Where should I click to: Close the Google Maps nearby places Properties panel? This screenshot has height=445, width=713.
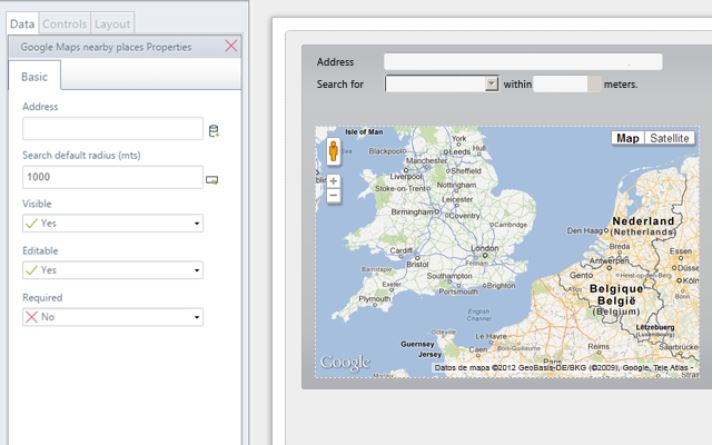coord(231,46)
